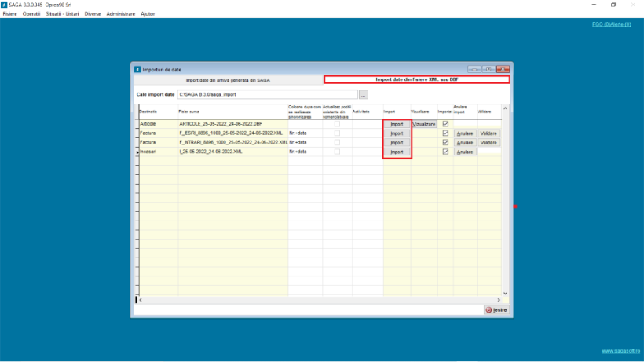Open the Fisiere menu
The width and height of the screenshot is (644, 362).
click(x=10, y=14)
